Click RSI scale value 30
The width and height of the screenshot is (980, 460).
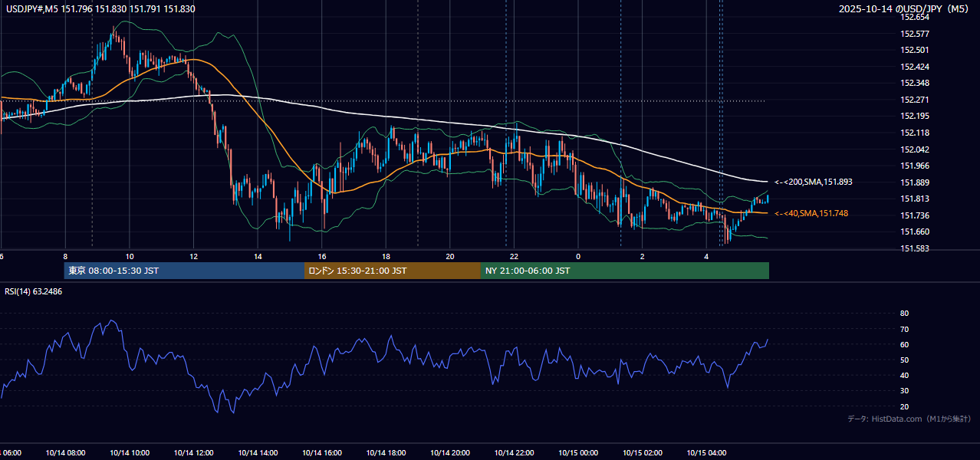click(904, 391)
